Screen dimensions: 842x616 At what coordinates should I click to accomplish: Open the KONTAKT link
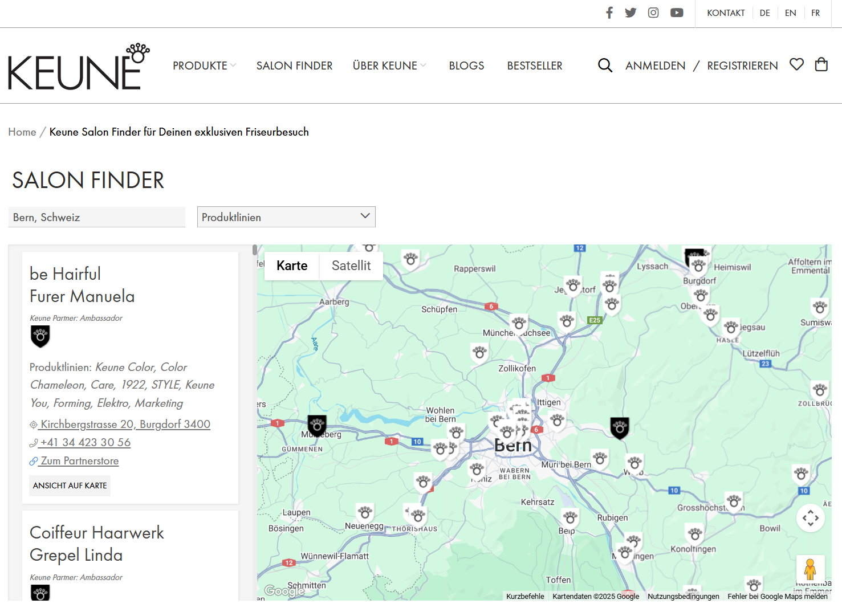[x=726, y=13]
